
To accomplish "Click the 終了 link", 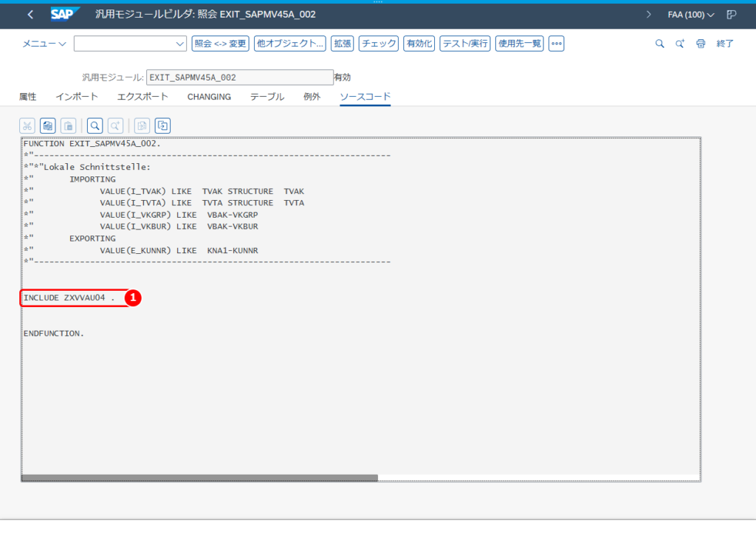I will click(725, 44).
